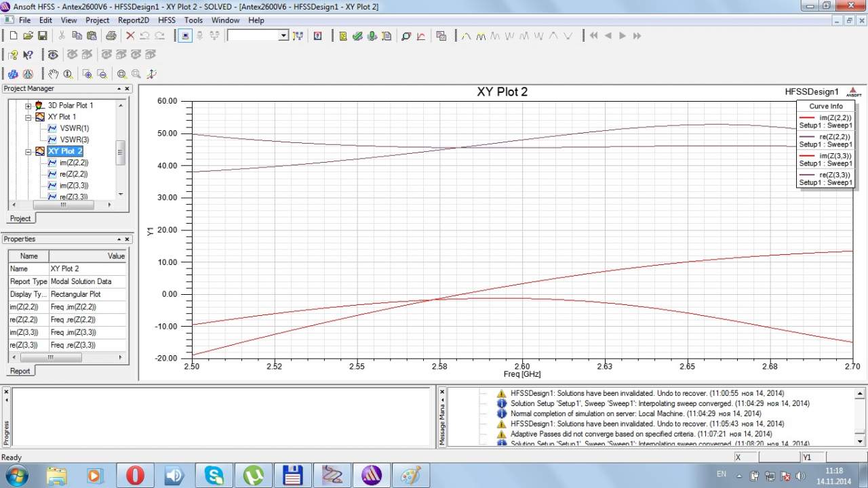Open the toolbar combo box dropdown

(283, 36)
